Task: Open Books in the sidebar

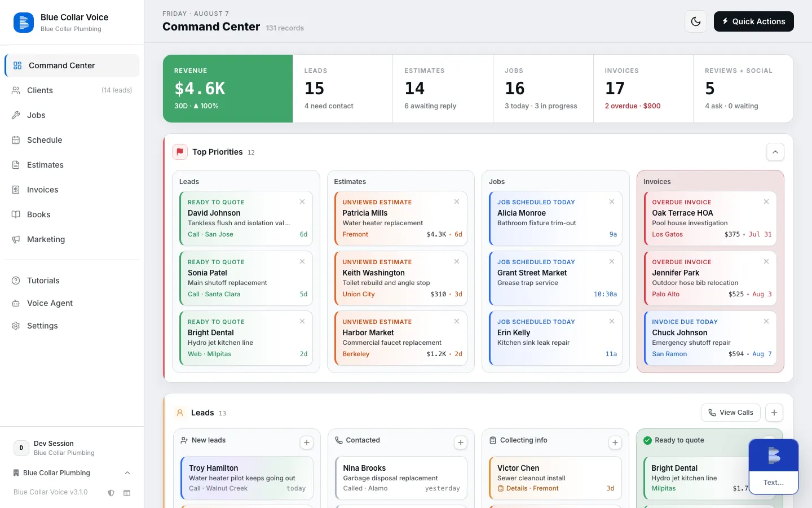Action: pyautogui.click(x=72, y=214)
